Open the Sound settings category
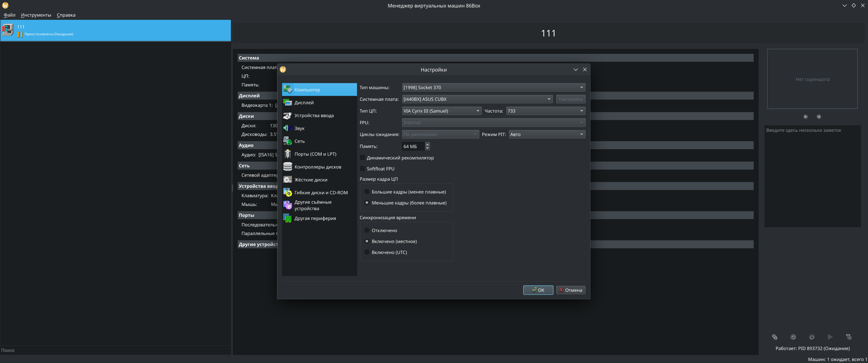 (299, 128)
